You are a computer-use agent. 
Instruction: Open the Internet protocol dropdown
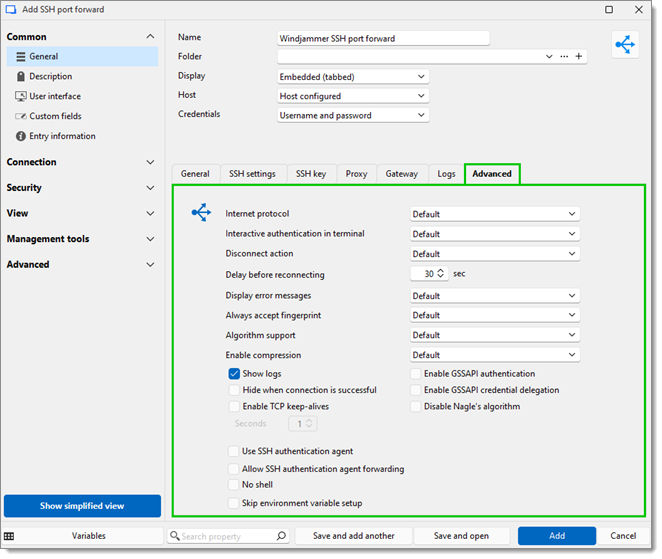pyautogui.click(x=495, y=214)
